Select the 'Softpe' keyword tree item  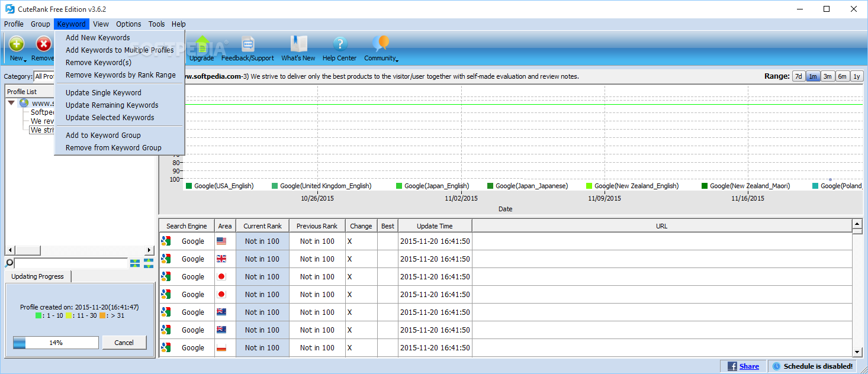click(x=43, y=112)
